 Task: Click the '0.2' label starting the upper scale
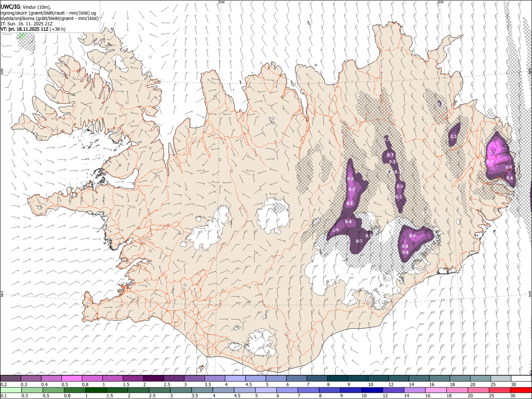coord(3,384)
